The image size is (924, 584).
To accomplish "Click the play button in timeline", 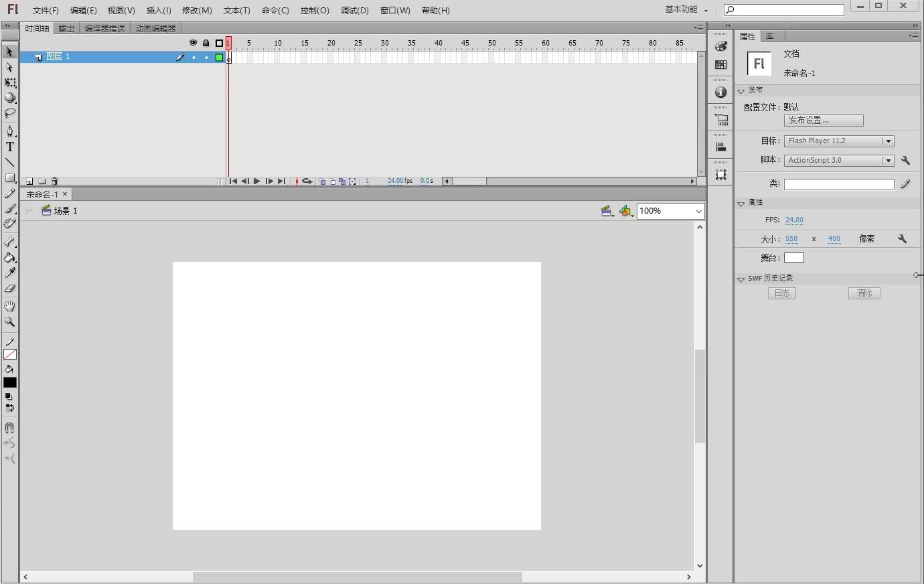I will [256, 181].
